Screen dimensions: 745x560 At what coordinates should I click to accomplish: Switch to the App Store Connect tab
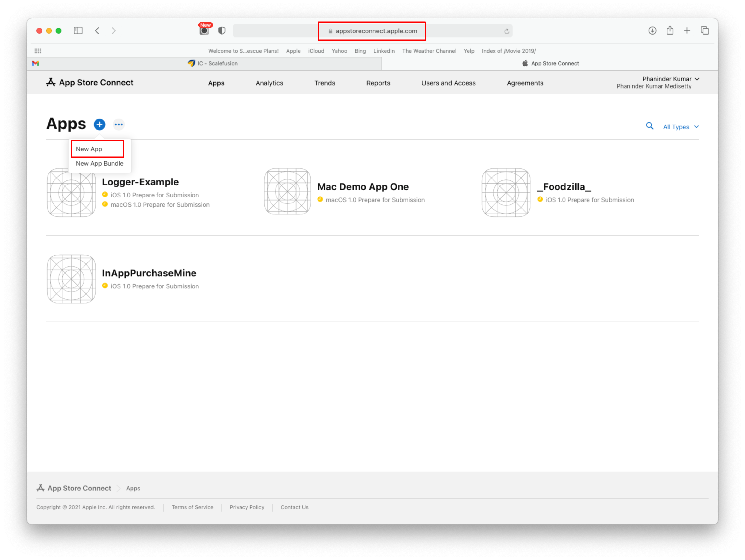point(550,63)
